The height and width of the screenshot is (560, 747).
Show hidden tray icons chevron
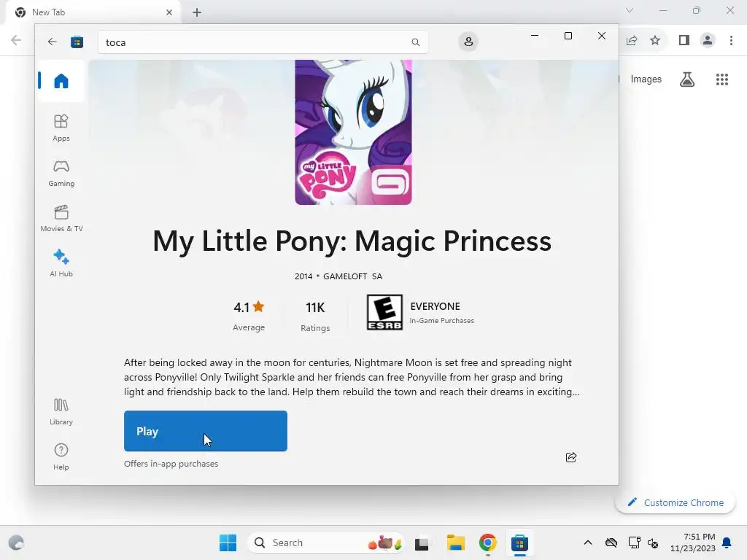click(x=588, y=542)
